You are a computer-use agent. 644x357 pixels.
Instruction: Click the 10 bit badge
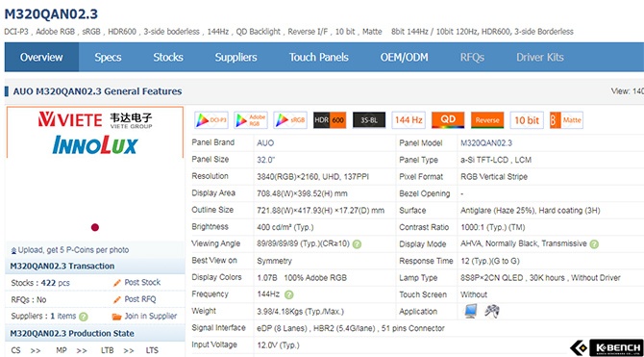click(527, 120)
